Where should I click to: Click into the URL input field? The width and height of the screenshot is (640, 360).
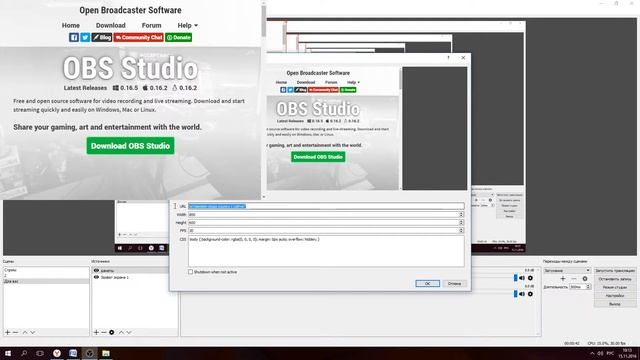(326, 206)
